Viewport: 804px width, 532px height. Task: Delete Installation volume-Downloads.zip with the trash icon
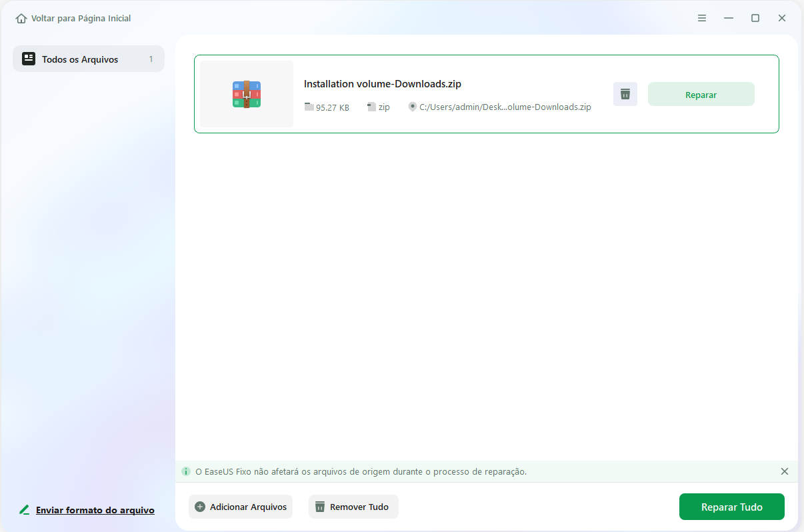[625, 94]
